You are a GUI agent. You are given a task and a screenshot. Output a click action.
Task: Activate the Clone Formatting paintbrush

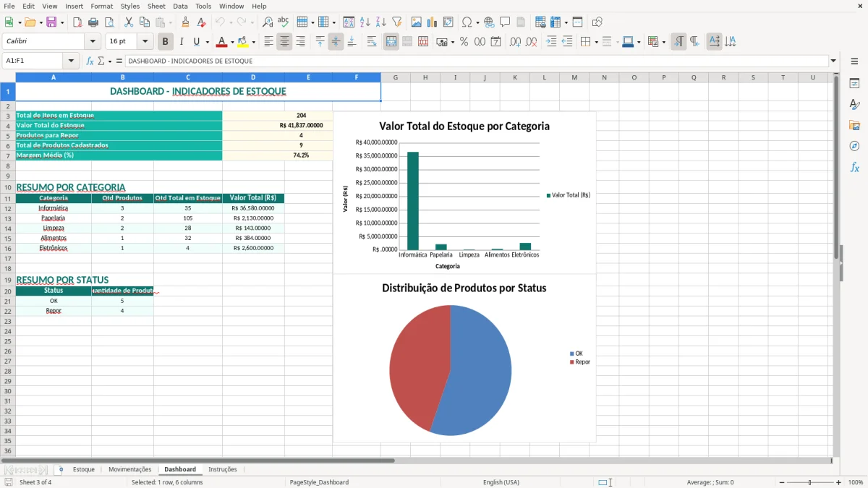click(186, 22)
